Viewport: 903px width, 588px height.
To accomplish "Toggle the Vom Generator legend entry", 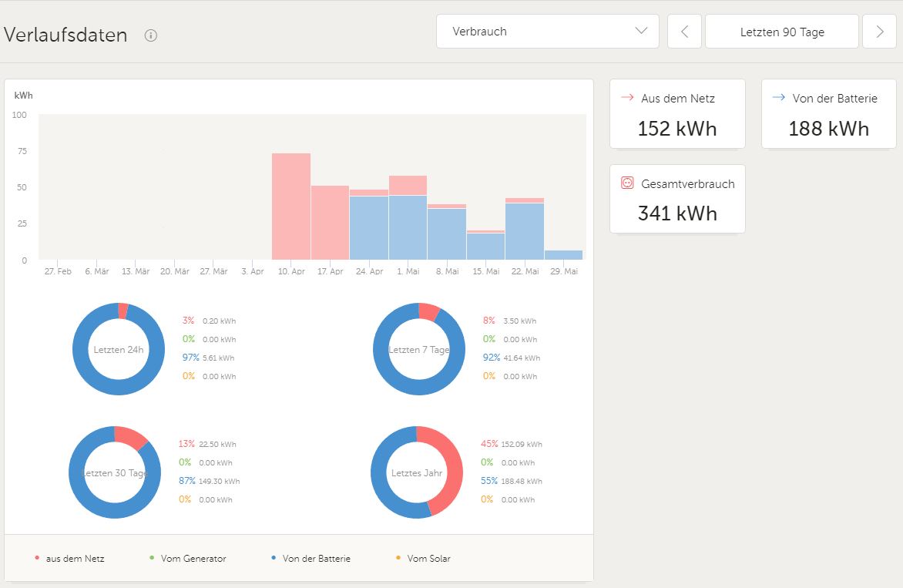I will pyautogui.click(x=187, y=558).
